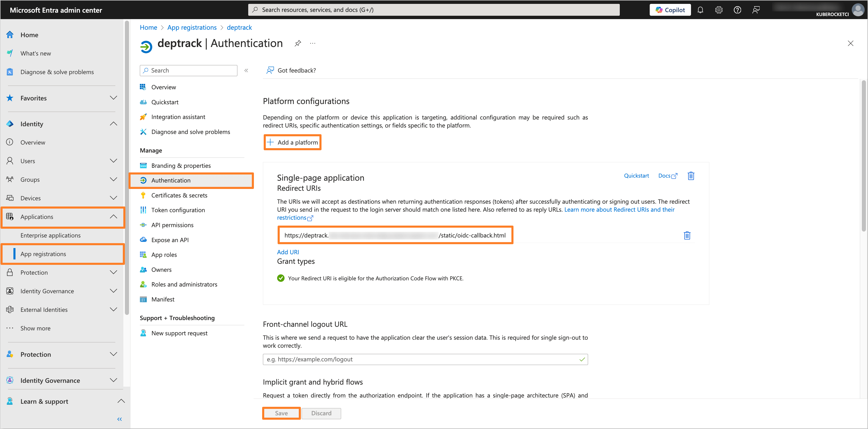Viewport: 868px width, 429px height.
Task: Delete the oidc-callback redirect URI
Action: pyautogui.click(x=687, y=235)
